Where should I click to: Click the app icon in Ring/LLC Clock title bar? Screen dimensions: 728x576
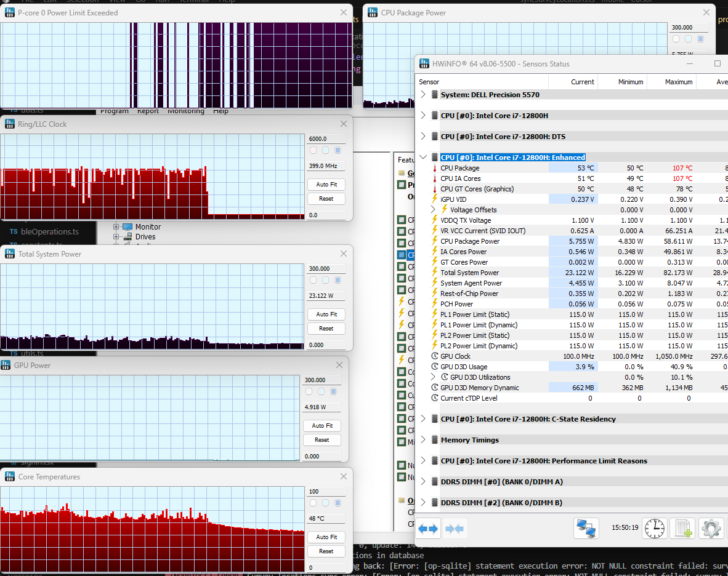click(x=10, y=124)
